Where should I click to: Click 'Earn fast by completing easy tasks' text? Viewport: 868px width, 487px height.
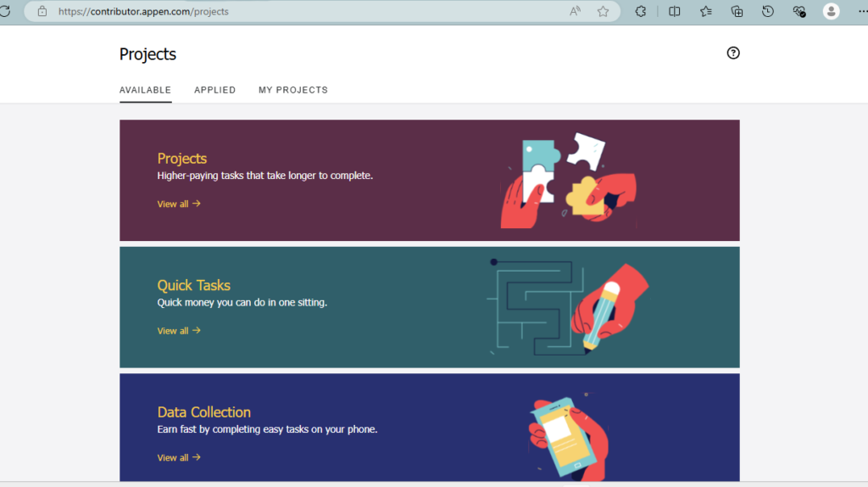267,429
